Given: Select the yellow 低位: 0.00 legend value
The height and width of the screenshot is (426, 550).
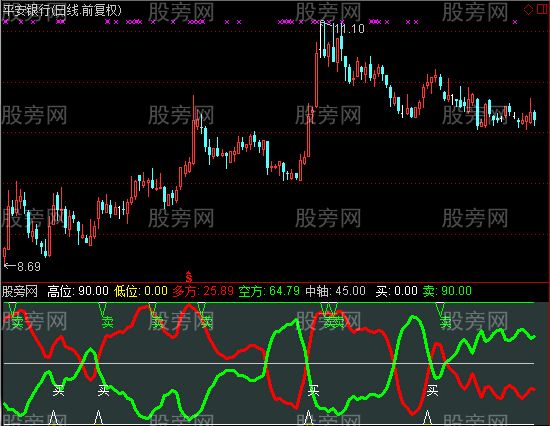Looking at the screenshot, I should coord(141,291).
